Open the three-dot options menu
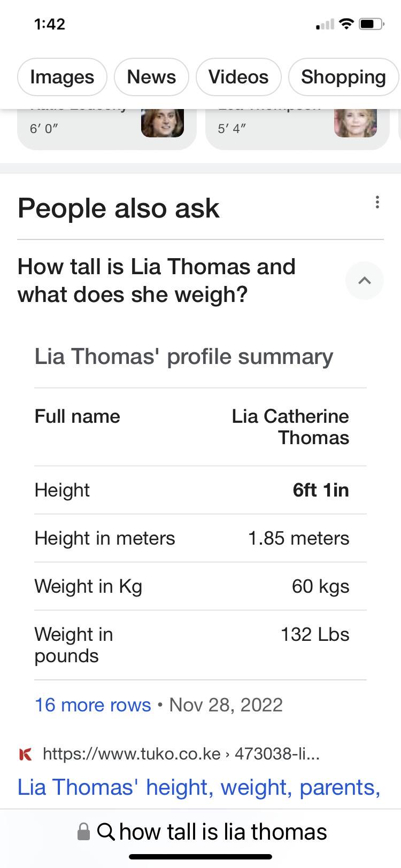 [x=377, y=202]
